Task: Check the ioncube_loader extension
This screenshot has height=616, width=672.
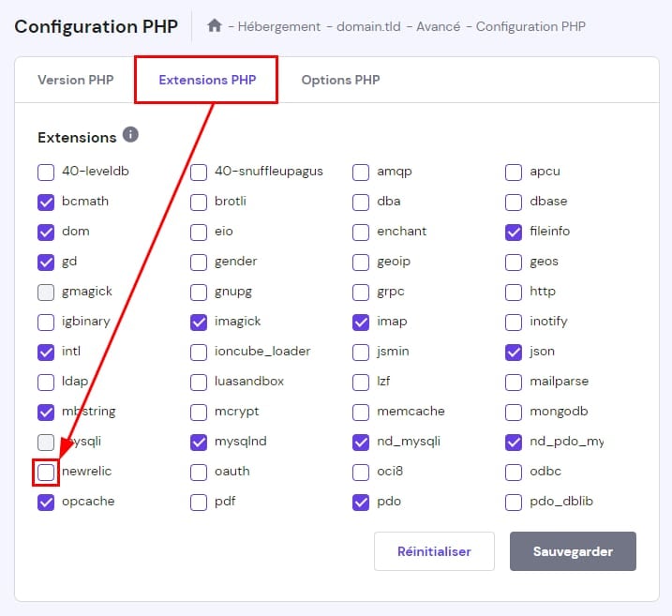Action: point(199,352)
